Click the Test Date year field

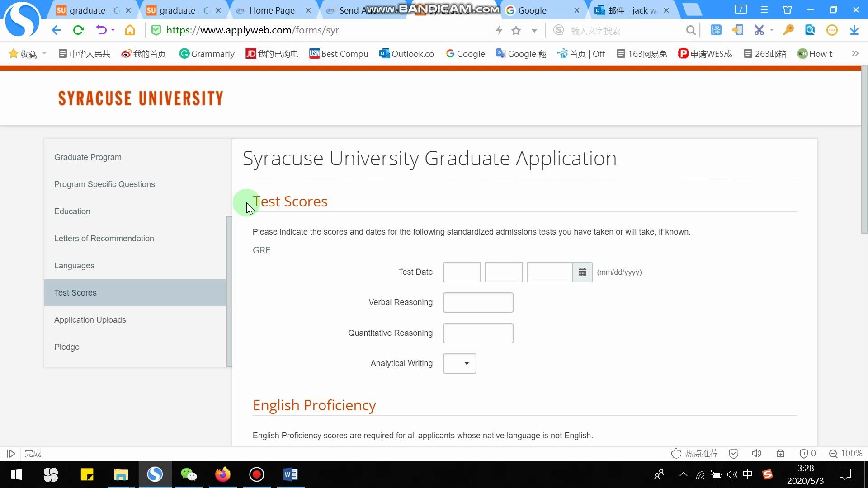click(x=550, y=272)
